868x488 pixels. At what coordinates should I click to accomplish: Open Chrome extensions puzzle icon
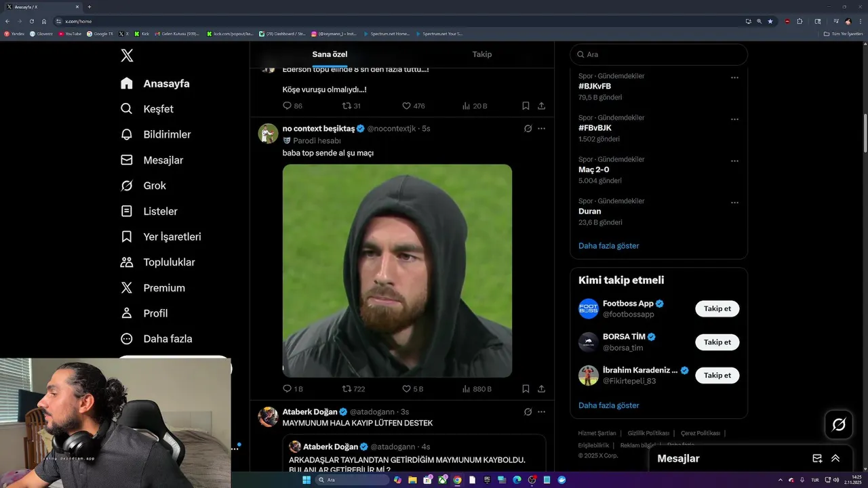(800, 21)
